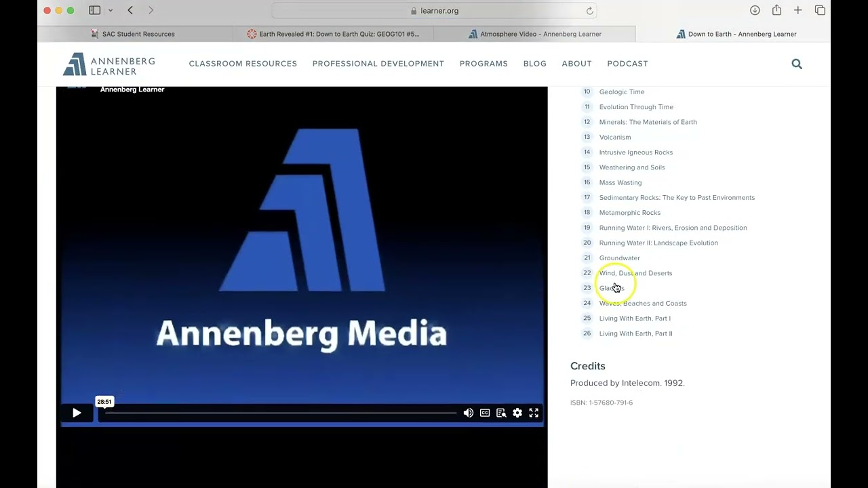The width and height of the screenshot is (868, 488).
Task: Open the video transcript panel
Action: pos(501,413)
